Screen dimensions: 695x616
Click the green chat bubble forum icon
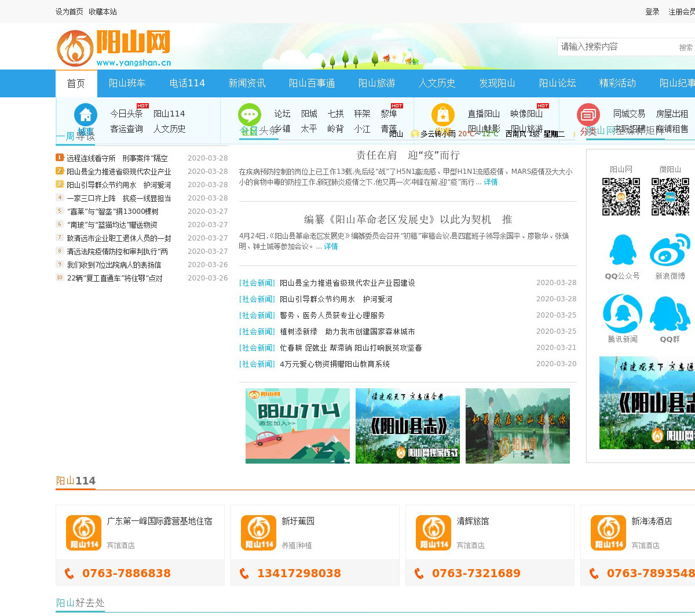pos(250,115)
